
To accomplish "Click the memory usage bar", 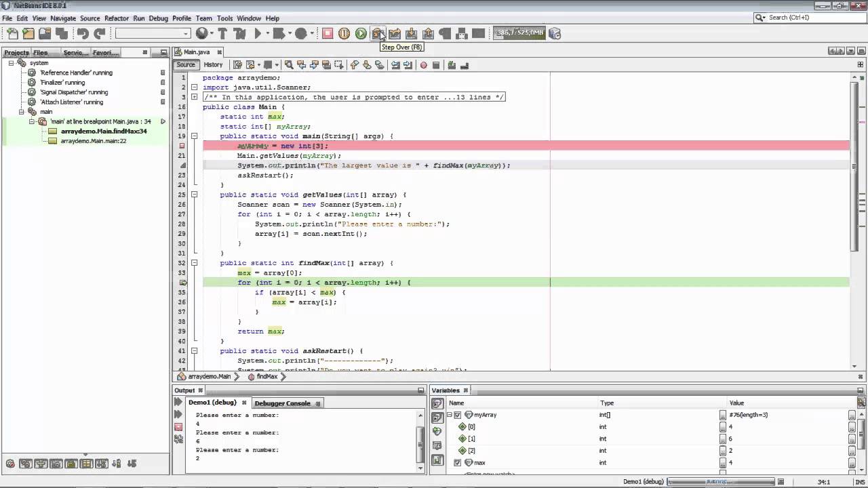I will tap(520, 33).
